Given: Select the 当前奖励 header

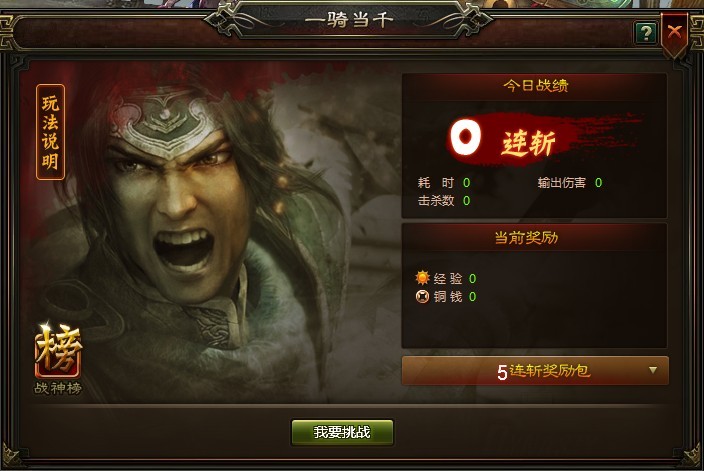Looking at the screenshot, I should (x=526, y=238).
